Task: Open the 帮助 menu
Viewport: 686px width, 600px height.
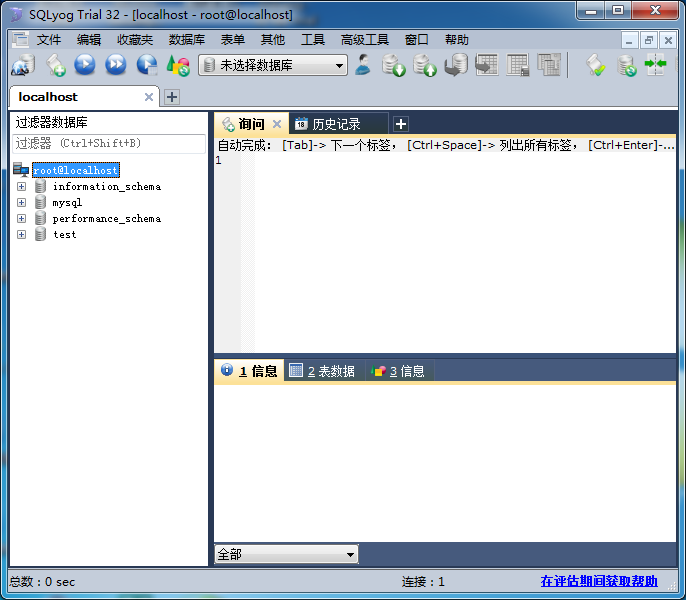Action: point(456,40)
